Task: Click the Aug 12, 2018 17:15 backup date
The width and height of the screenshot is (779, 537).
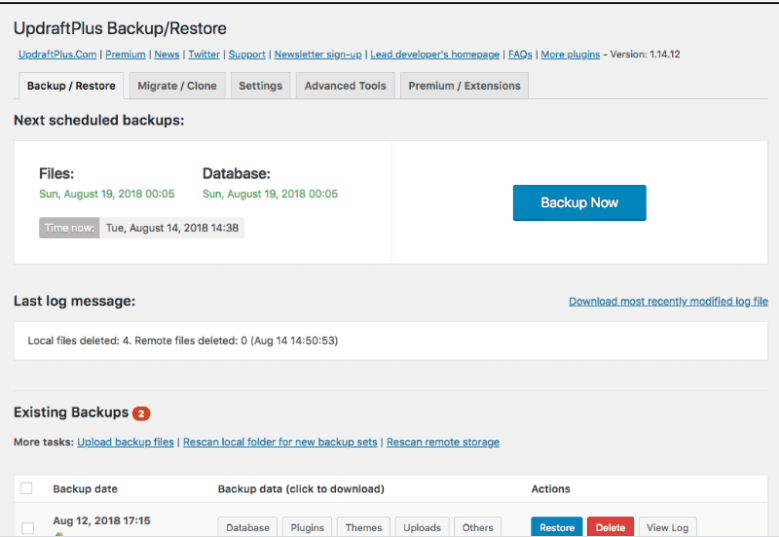Action: point(102,521)
